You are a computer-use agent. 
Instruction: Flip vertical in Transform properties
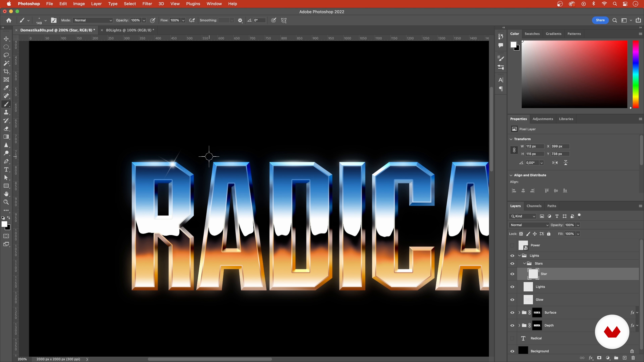[x=566, y=163]
